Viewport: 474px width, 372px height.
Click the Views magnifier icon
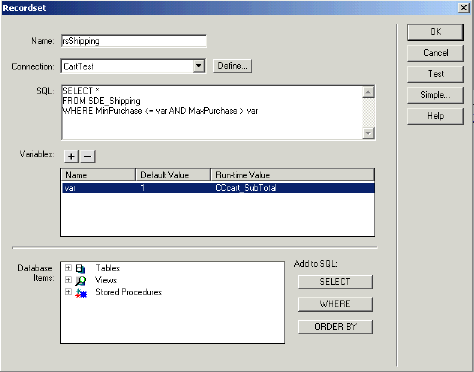(80, 281)
